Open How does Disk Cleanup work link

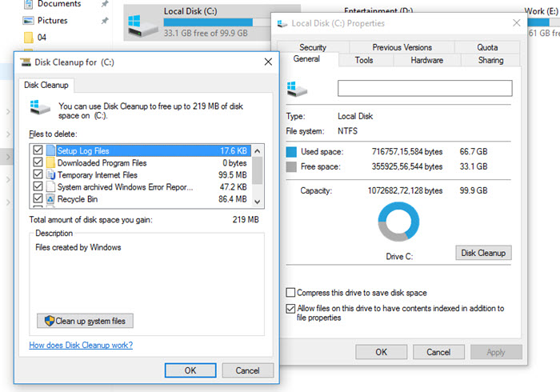(x=81, y=345)
